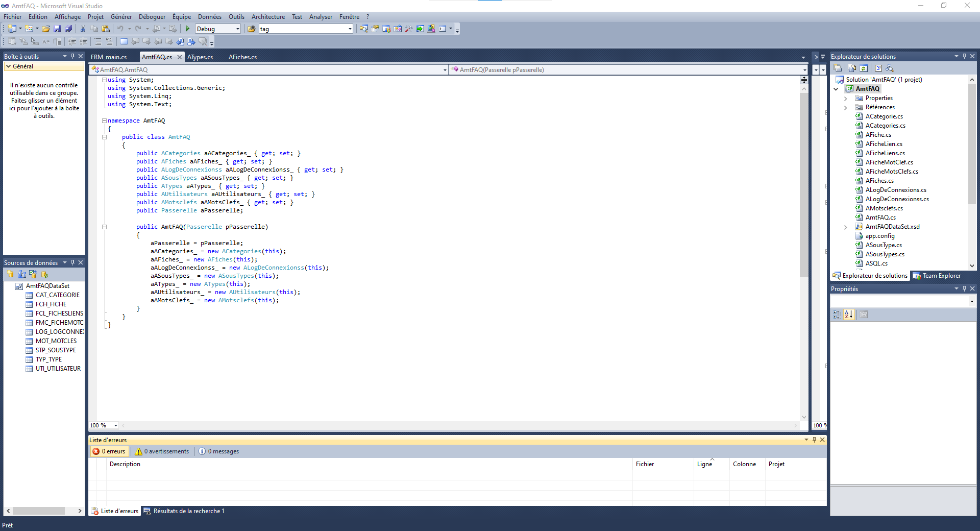Switch to the ATypes.cs tab
Image resolution: width=980 pixels, height=531 pixels.
pos(200,57)
